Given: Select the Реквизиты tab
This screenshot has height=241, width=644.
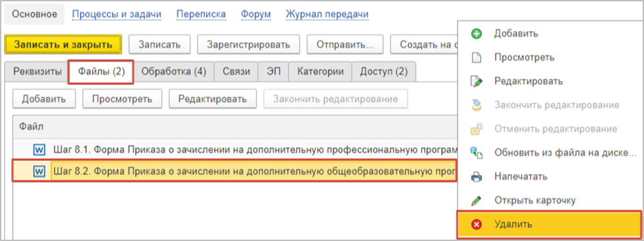Looking at the screenshot, I should tap(38, 71).
